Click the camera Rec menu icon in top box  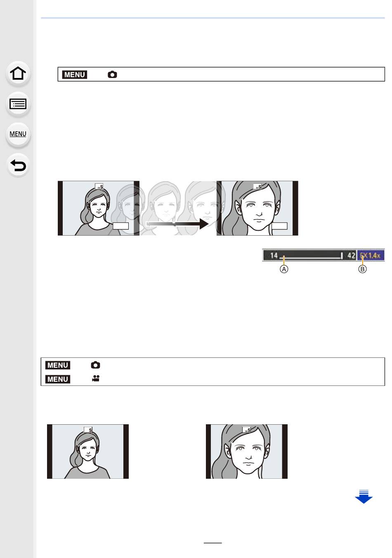coord(112,75)
